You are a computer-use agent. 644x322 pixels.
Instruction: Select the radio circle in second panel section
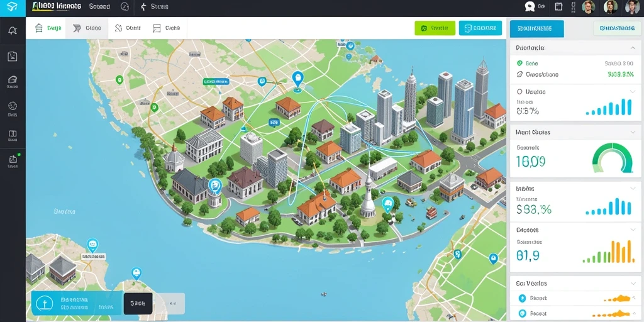pyautogui.click(x=519, y=92)
